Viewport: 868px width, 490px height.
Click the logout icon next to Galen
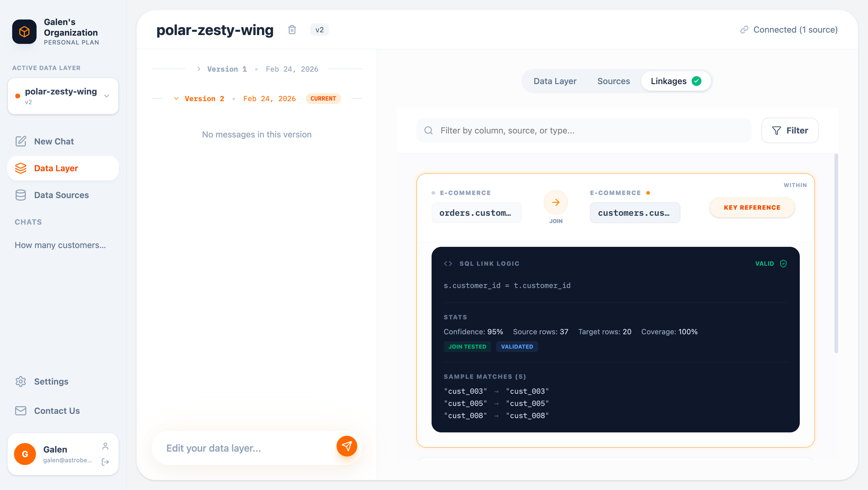pyautogui.click(x=105, y=462)
